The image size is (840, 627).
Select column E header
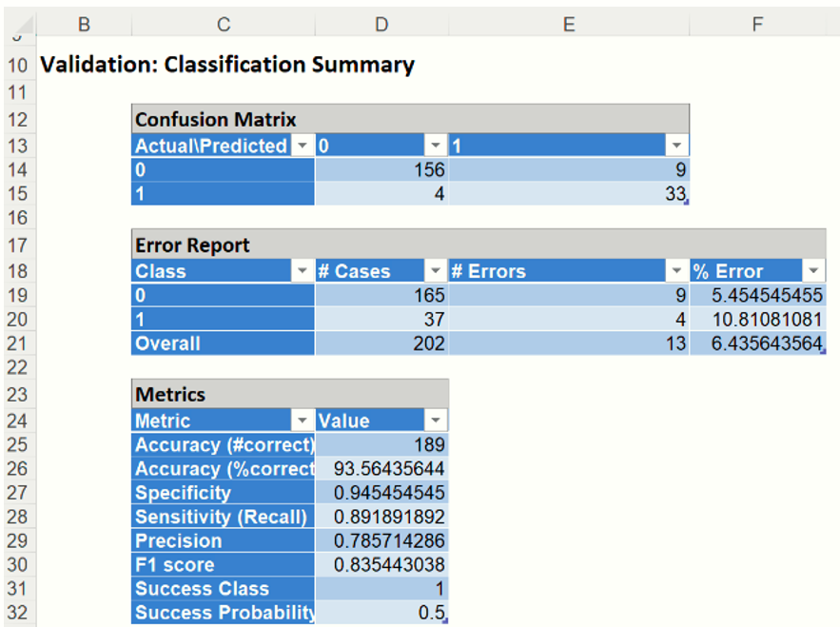(569, 25)
